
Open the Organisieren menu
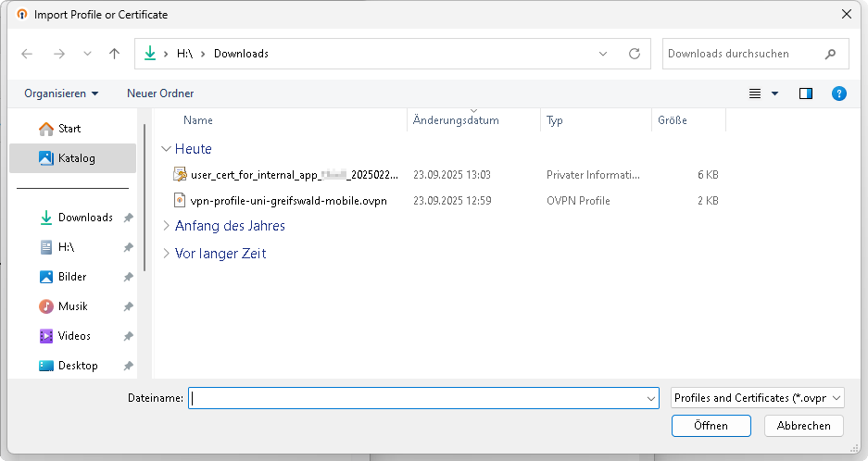click(x=61, y=93)
